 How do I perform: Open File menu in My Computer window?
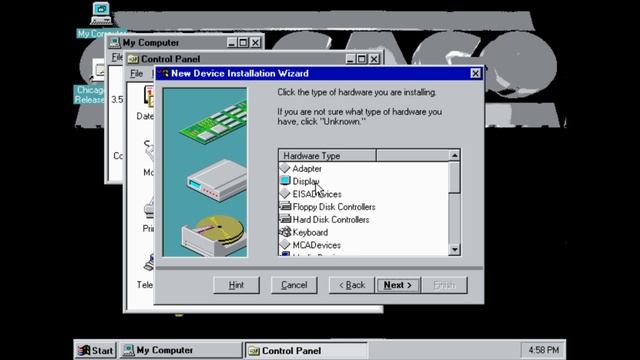pos(117,57)
